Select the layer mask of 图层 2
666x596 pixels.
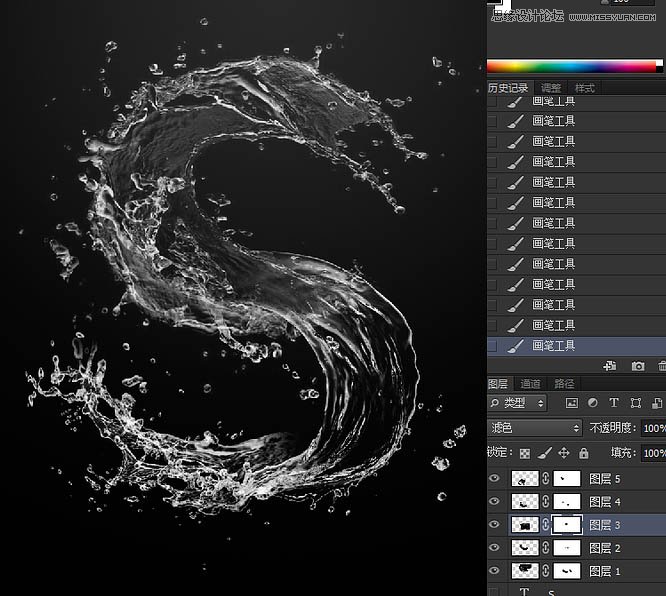point(567,548)
